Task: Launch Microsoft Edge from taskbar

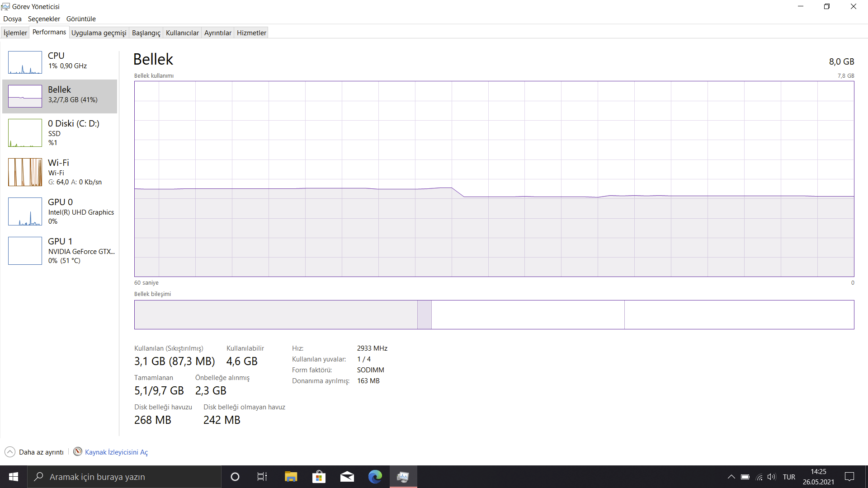Action: point(375,477)
